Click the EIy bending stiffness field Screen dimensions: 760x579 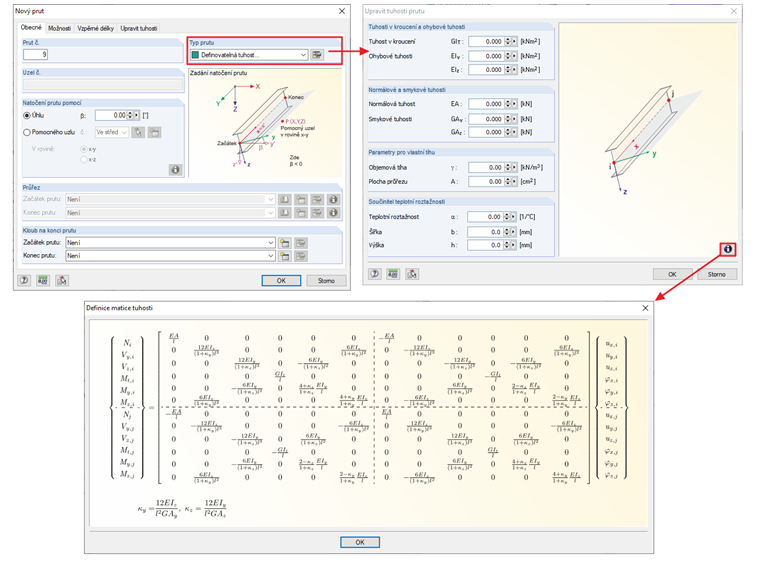tap(487, 56)
